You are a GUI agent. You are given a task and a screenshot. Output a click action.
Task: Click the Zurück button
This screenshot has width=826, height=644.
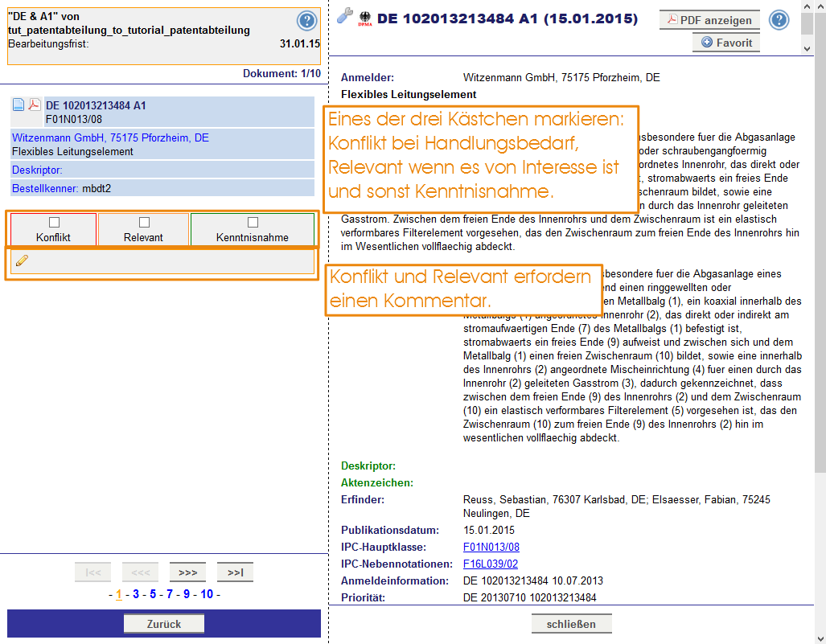pyautogui.click(x=164, y=624)
